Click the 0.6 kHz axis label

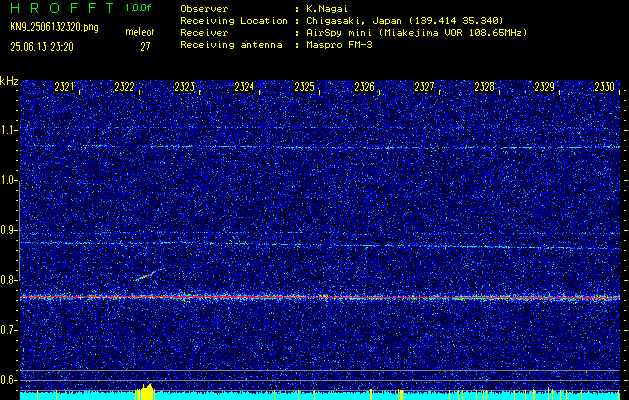(x=8, y=380)
